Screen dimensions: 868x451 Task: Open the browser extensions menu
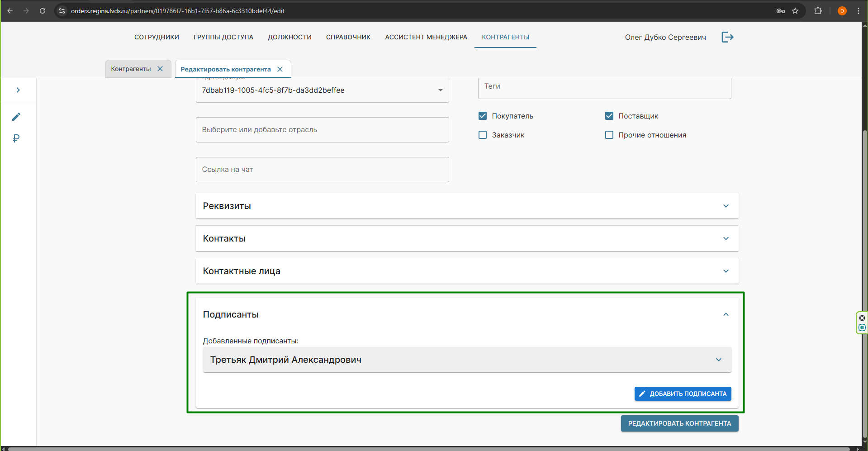pos(818,11)
